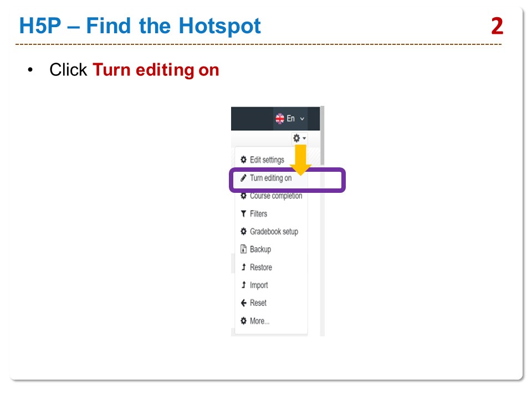Click the Import upward arrow icon
Image resolution: width=532 pixels, height=399 pixels.
point(243,285)
